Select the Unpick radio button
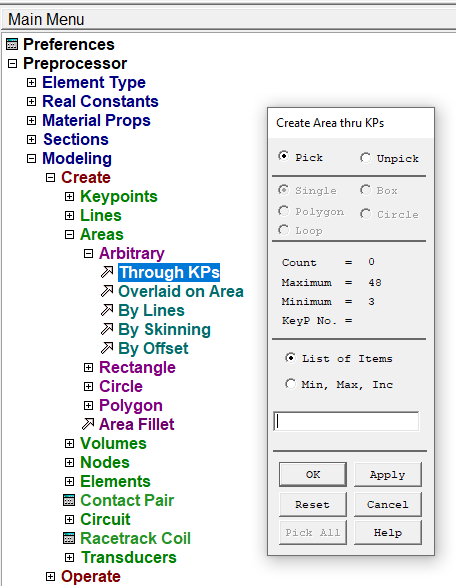456x586 pixels. pos(366,158)
